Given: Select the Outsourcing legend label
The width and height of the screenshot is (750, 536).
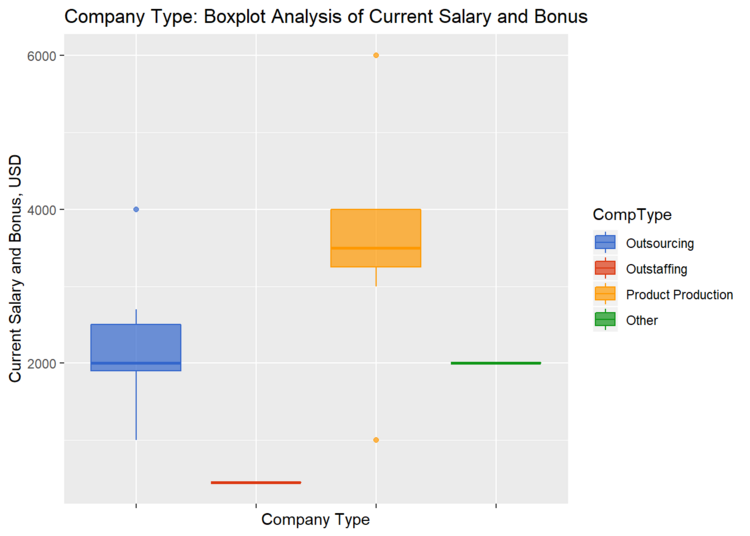Looking at the screenshot, I should (x=659, y=243).
